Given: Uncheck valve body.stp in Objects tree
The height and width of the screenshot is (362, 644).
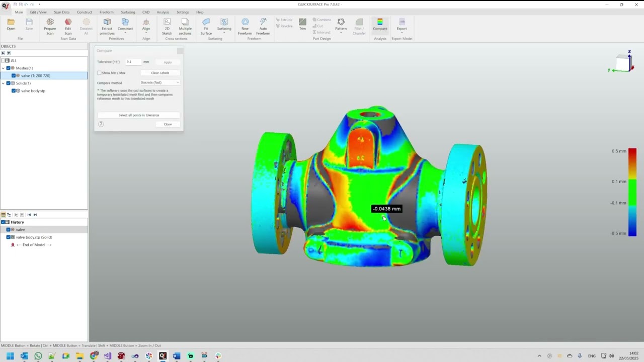Looking at the screenshot, I should point(14,90).
